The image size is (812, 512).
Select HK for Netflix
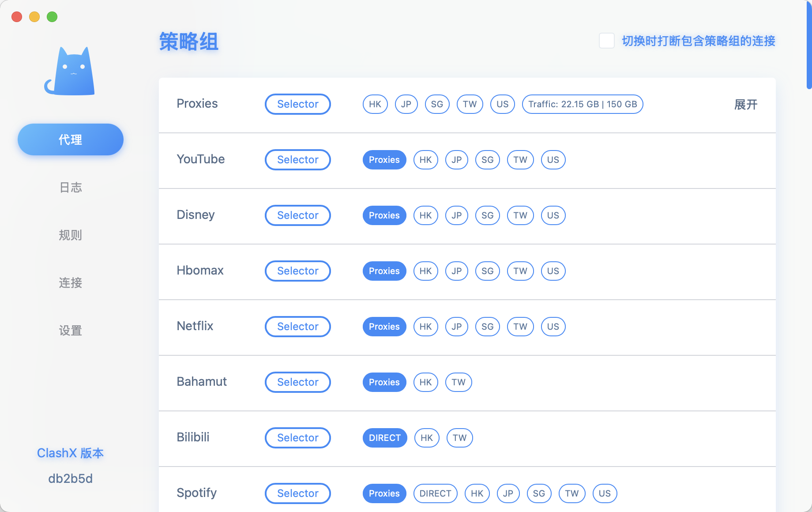coord(426,327)
